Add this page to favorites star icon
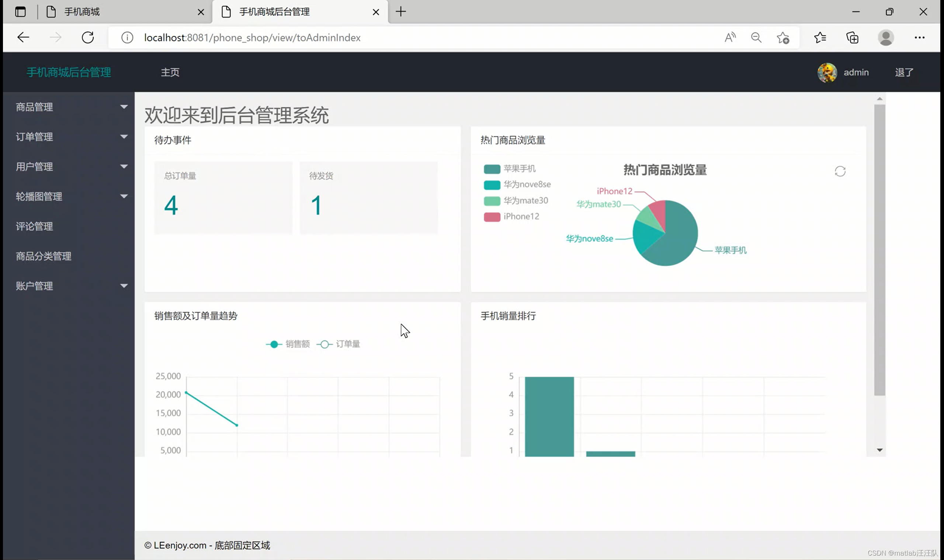Viewport: 944px width, 560px height. coord(783,38)
